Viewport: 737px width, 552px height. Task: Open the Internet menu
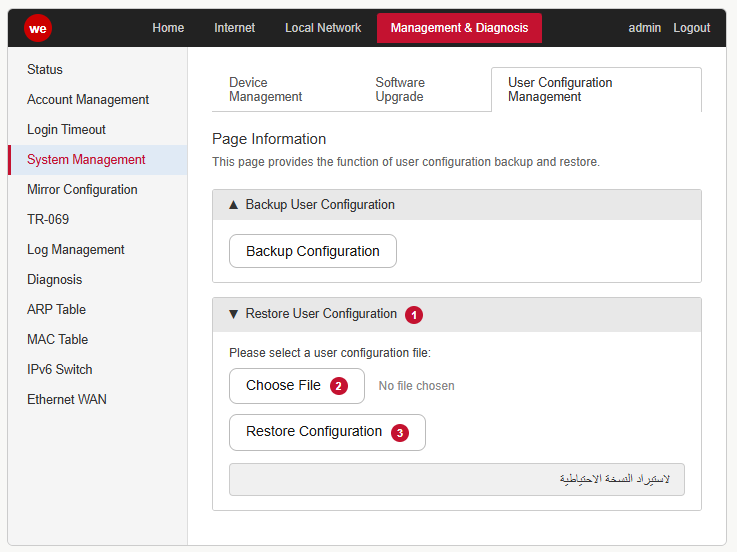point(235,28)
